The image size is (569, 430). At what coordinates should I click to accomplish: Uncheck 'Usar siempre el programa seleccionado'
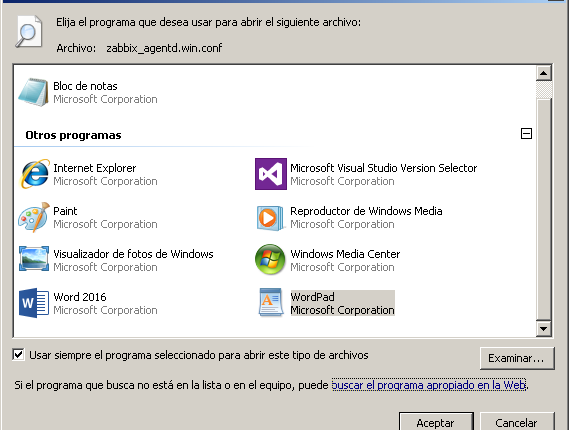click(x=18, y=355)
